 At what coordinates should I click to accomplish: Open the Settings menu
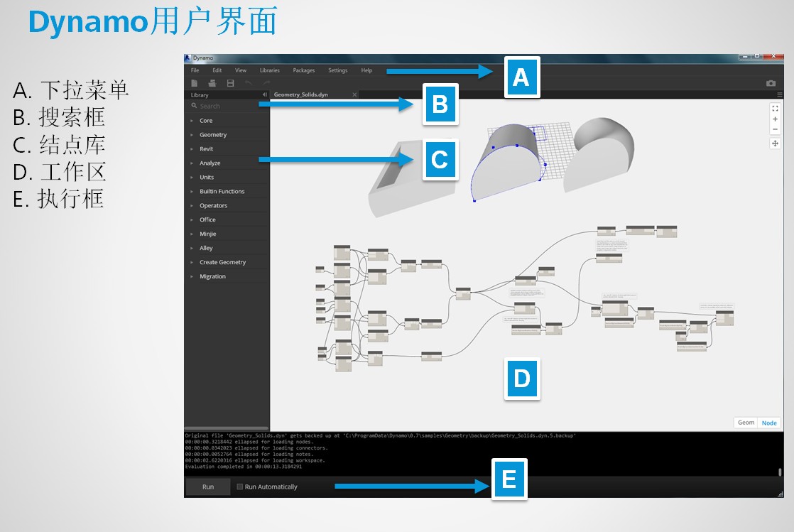[338, 70]
